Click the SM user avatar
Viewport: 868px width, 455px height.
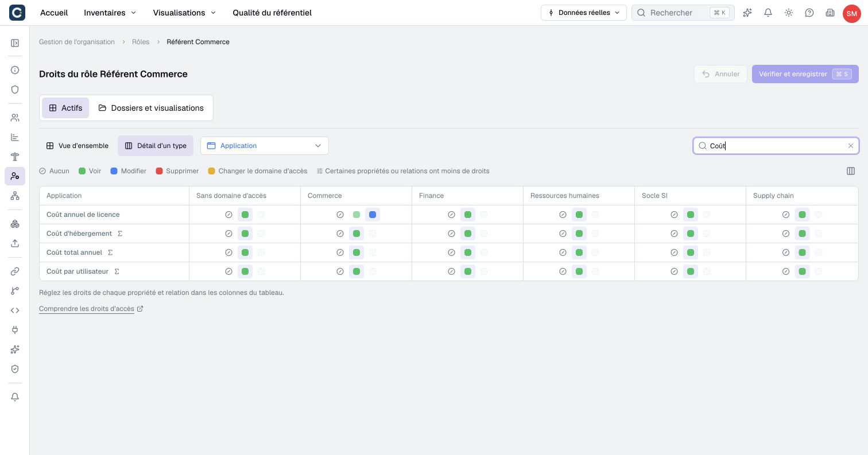pyautogui.click(x=851, y=13)
